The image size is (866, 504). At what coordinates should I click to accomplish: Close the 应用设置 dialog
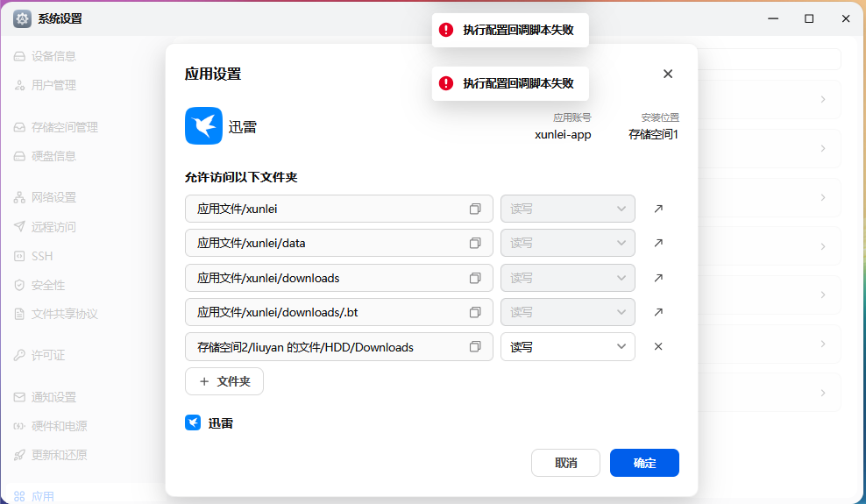668,74
